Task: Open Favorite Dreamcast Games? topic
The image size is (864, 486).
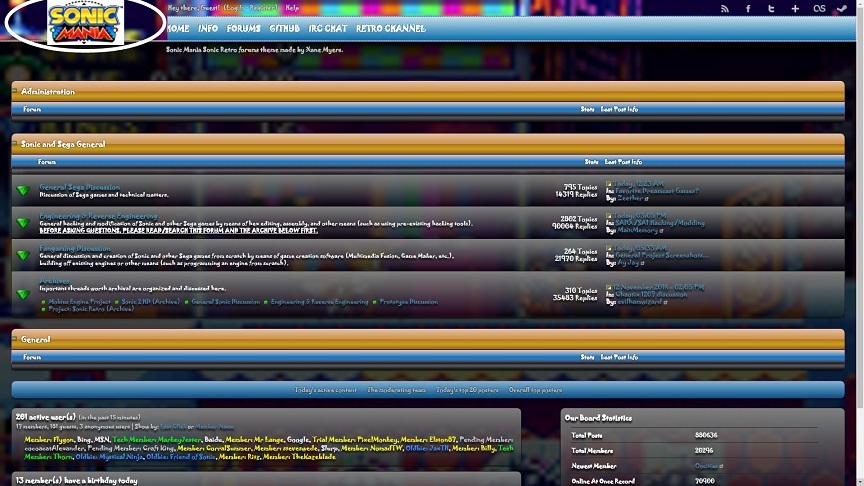Action: click(657, 191)
